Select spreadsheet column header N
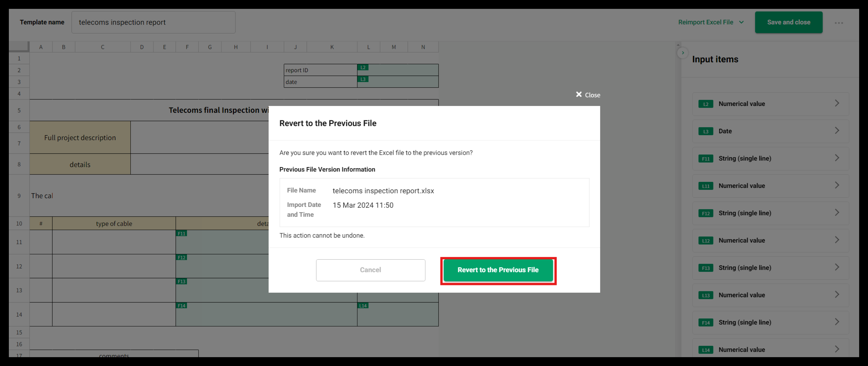 click(x=423, y=47)
